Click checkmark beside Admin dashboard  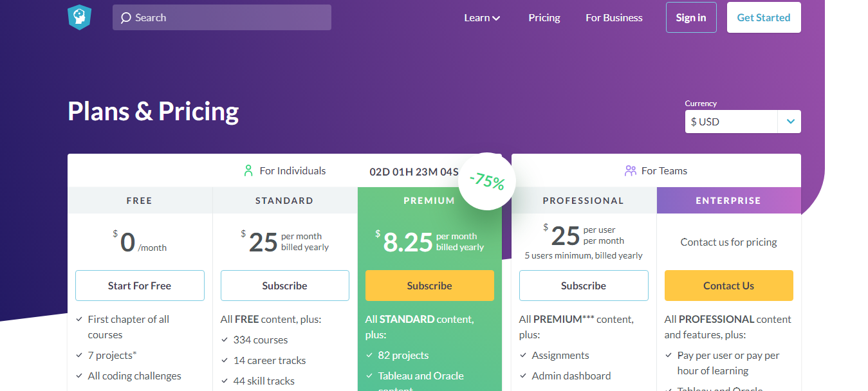point(523,376)
